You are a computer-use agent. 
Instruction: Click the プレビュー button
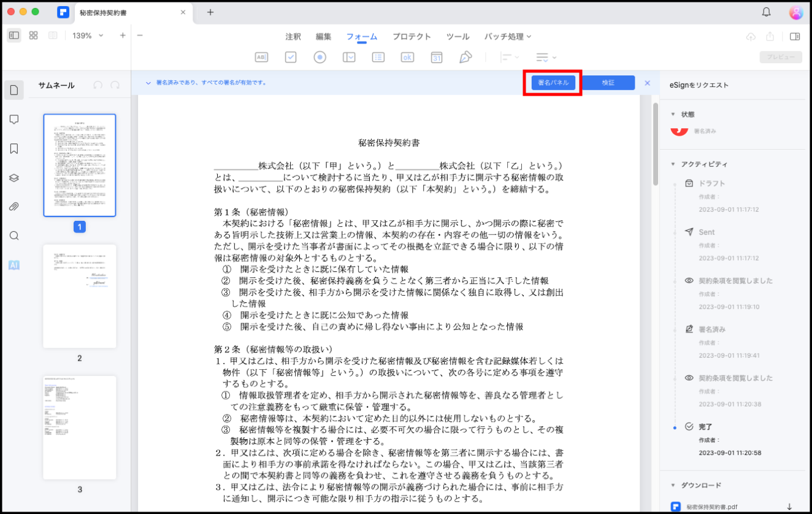781,57
